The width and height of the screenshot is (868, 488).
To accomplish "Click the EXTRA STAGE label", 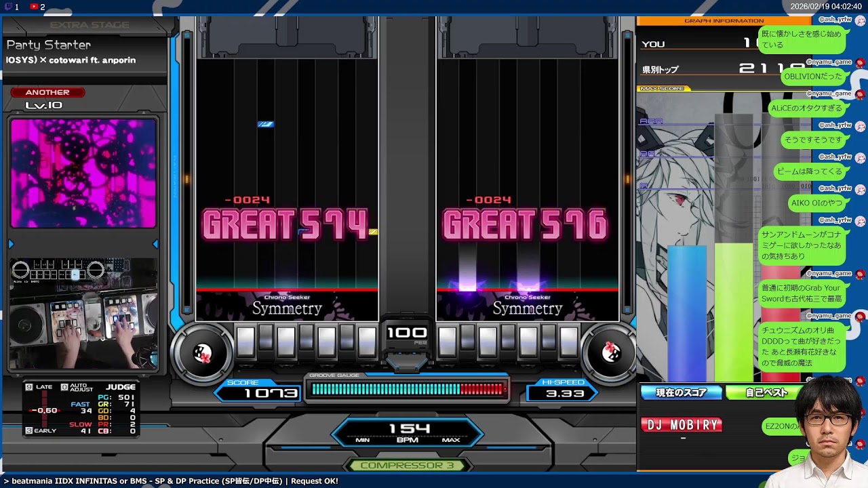I will tap(90, 25).
